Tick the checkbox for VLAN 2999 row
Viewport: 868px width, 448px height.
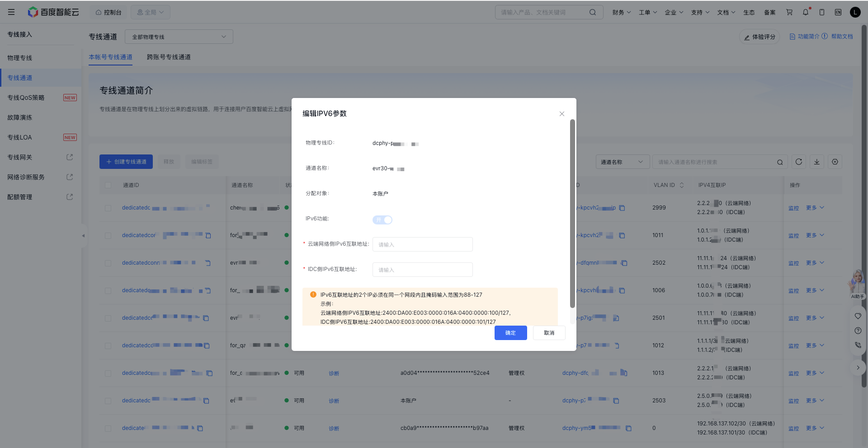tap(108, 208)
